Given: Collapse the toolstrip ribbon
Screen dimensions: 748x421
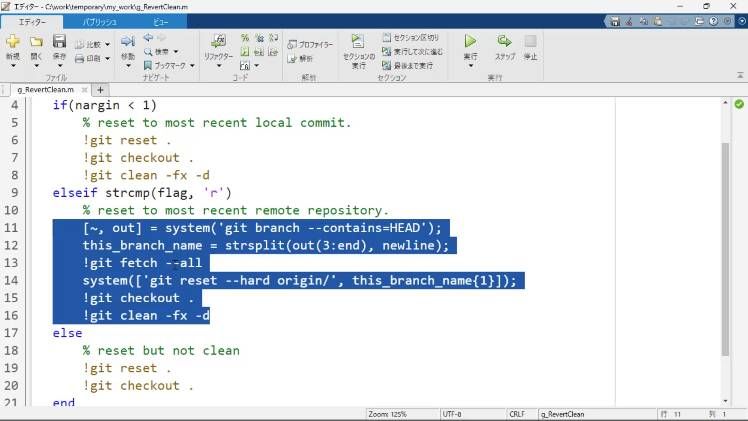Looking at the screenshot, I should click(x=740, y=75).
